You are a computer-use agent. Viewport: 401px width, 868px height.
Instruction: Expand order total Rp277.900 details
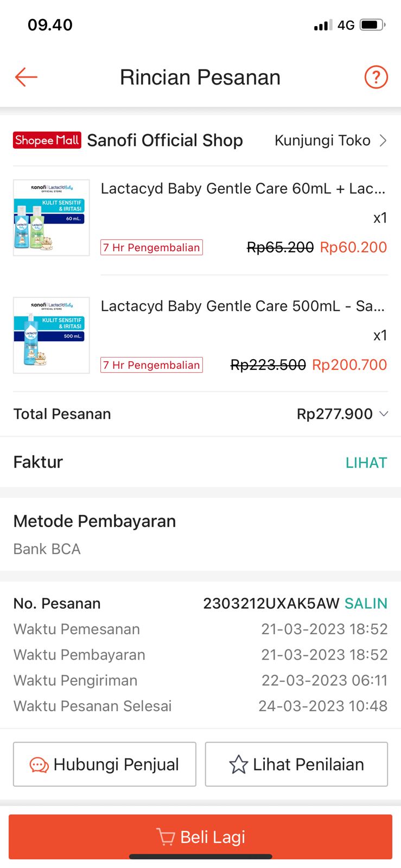click(x=334, y=414)
